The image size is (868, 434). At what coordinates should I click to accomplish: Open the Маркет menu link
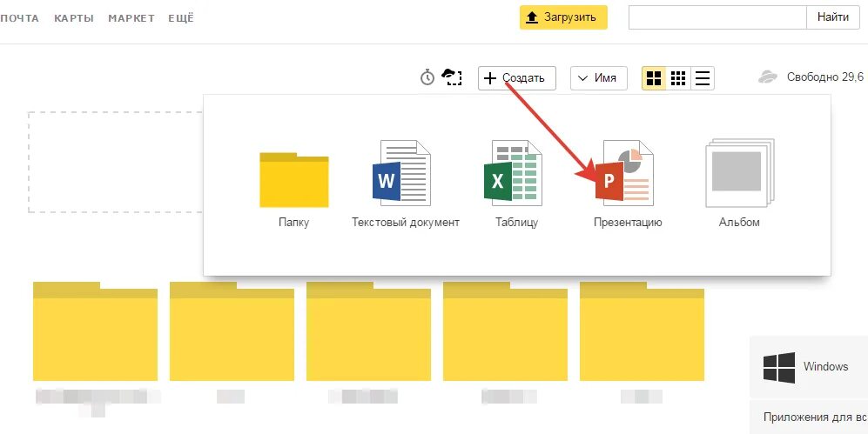point(131,18)
